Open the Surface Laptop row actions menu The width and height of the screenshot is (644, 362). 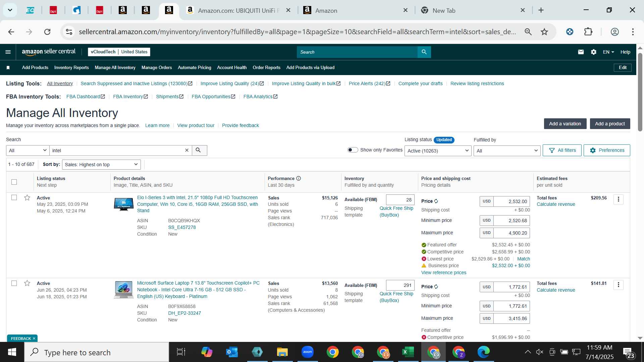point(619,285)
